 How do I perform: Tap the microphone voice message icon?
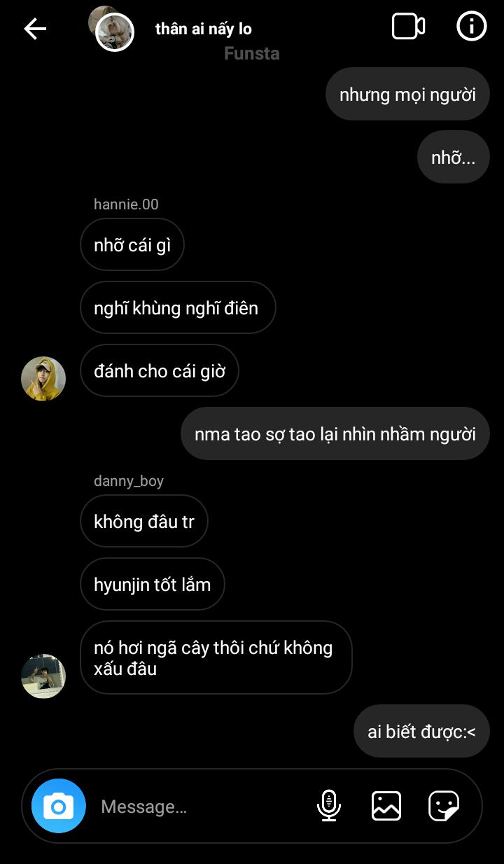pos(328,806)
